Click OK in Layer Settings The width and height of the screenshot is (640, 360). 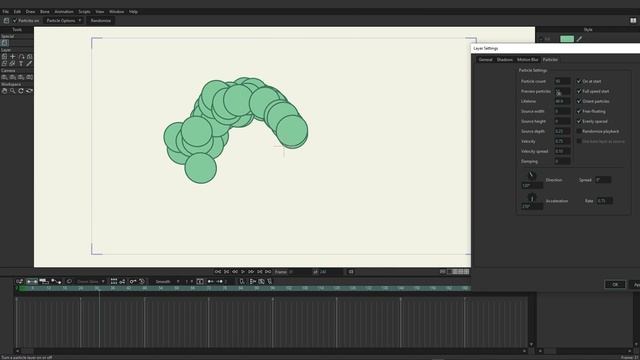pos(615,284)
